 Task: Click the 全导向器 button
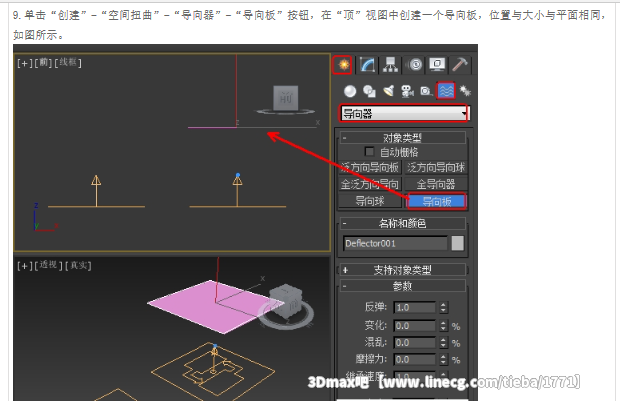click(436, 184)
